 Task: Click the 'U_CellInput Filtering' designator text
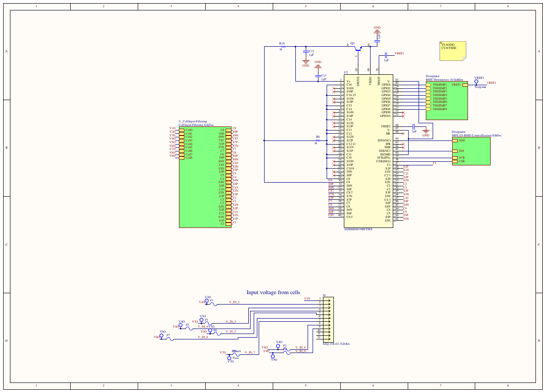click(193, 121)
